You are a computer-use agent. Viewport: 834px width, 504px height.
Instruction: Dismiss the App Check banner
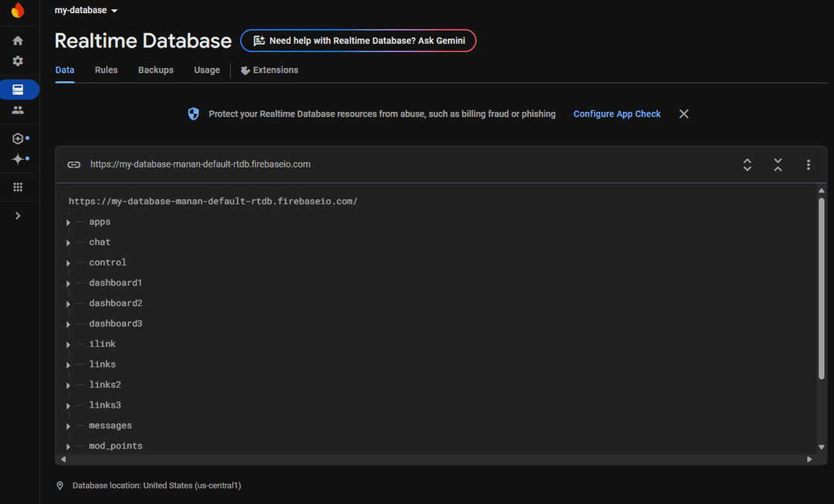(x=684, y=113)
